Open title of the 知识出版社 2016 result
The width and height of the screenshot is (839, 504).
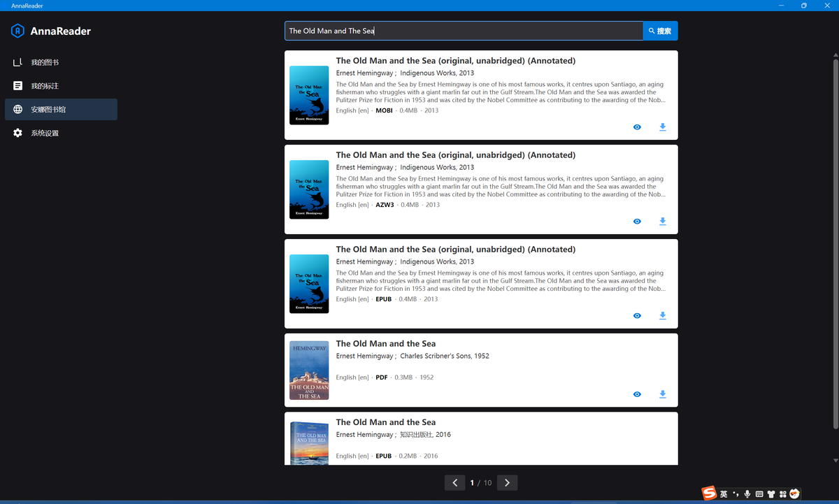386,422
